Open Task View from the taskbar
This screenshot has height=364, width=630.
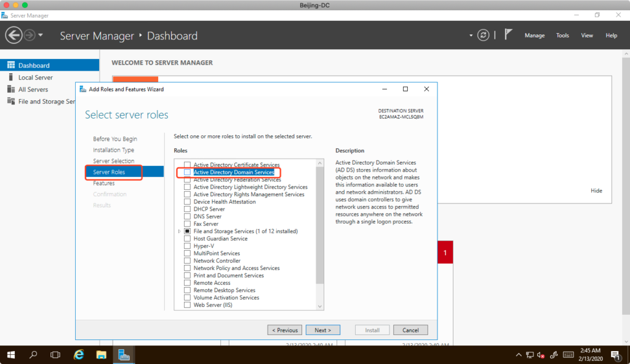[x=55, y=355]
